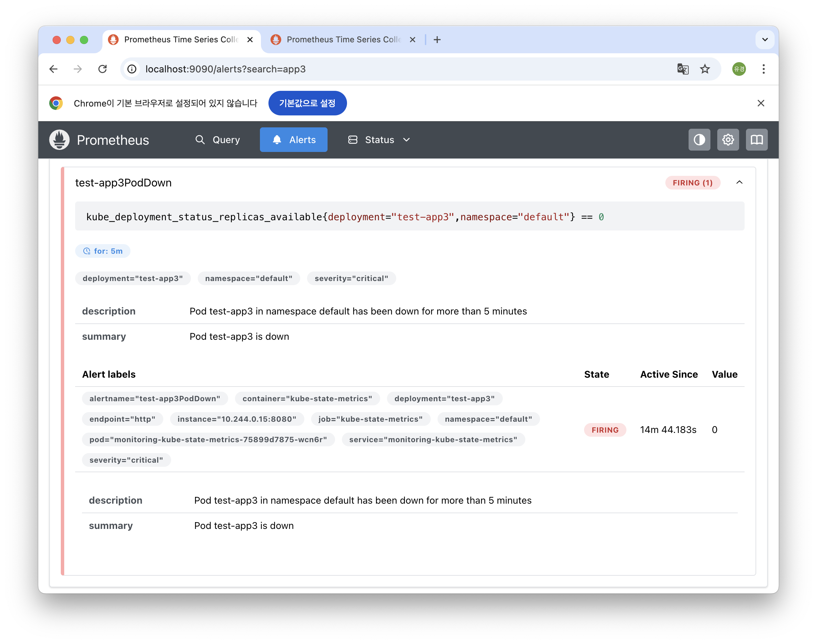Bookmark this page with star icon
The height and width of the screenshot is (644, 817).
pos(705,69)
